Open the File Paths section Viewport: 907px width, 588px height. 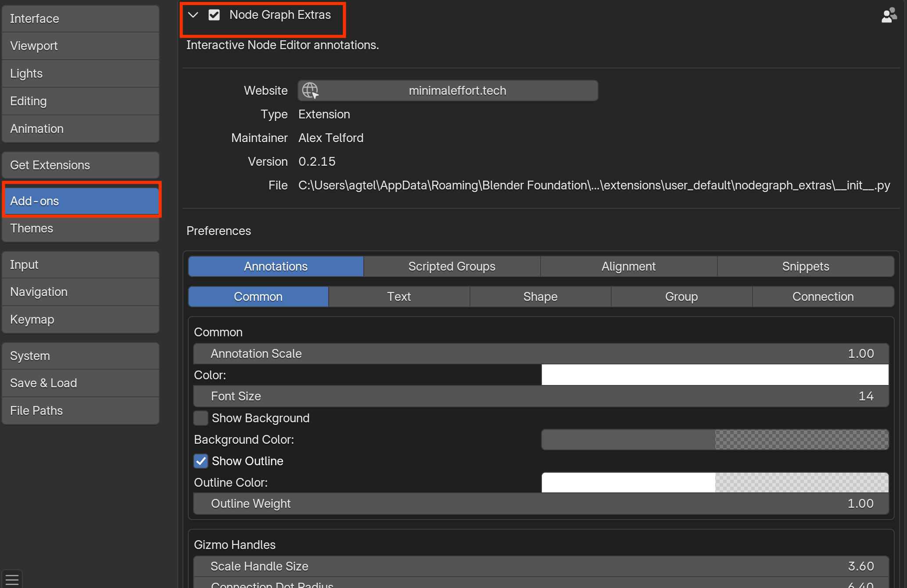[x=81, y=411]
